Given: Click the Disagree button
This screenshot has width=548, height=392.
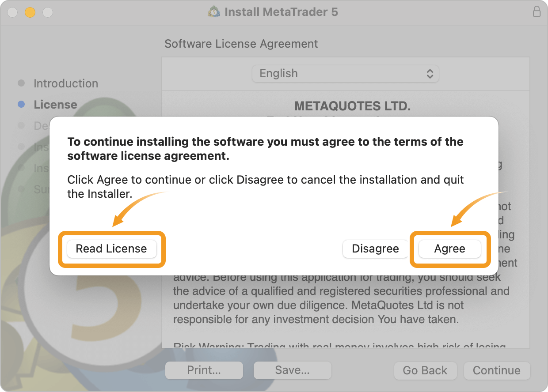Looking at the screenshot, I should [x=375, y=249].
